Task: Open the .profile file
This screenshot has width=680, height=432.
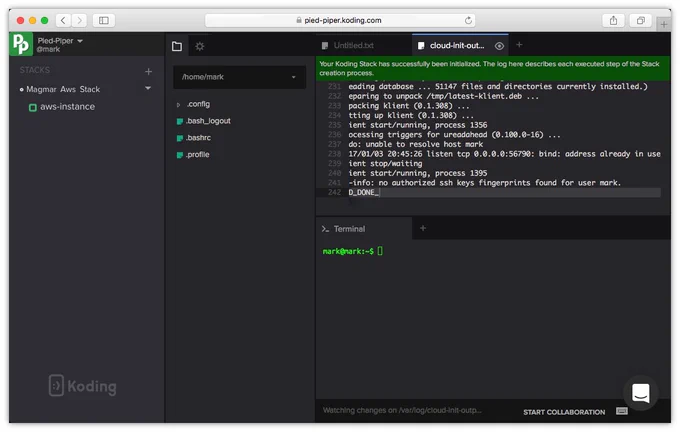Action: point(198,155)
